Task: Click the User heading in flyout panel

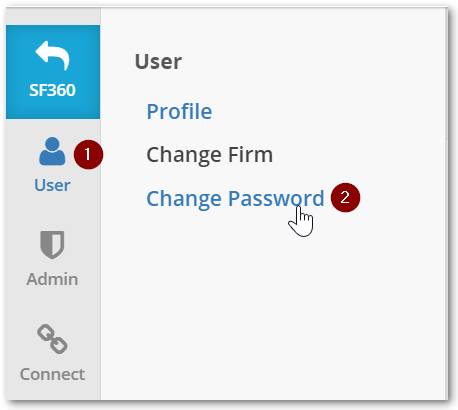Action: click(158, 62)
